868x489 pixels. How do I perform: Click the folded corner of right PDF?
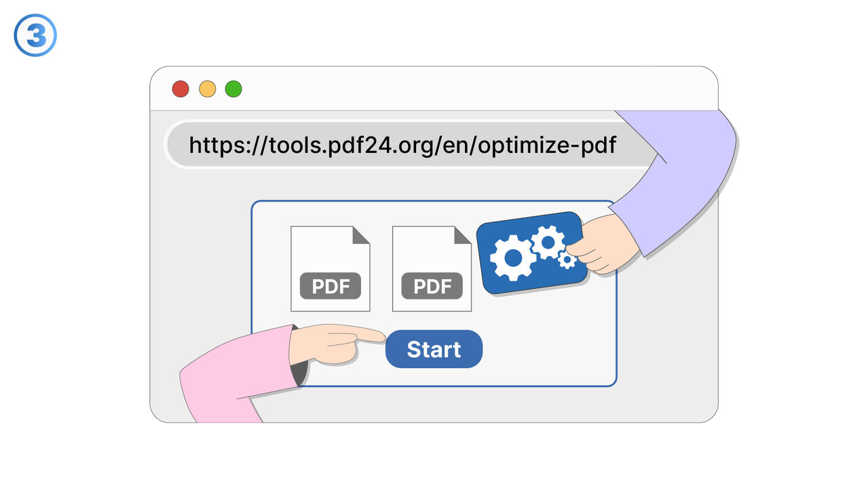coord(464,234)
